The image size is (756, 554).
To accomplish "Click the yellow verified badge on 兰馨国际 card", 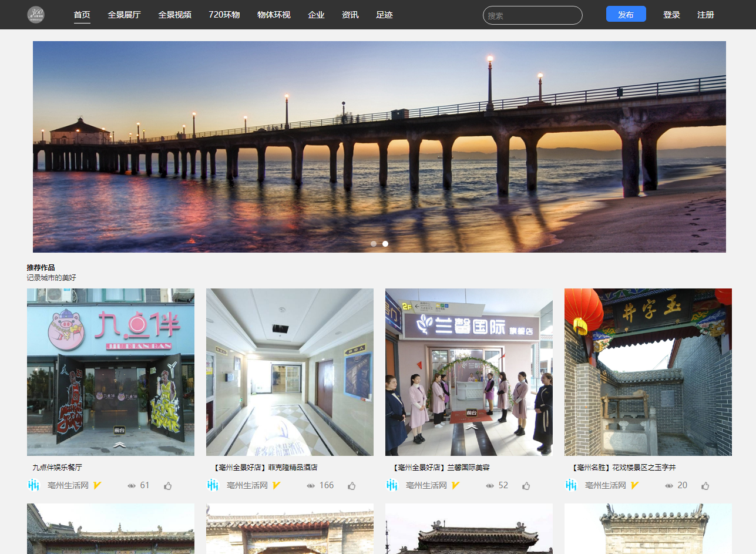I will (x=456, y=485).
